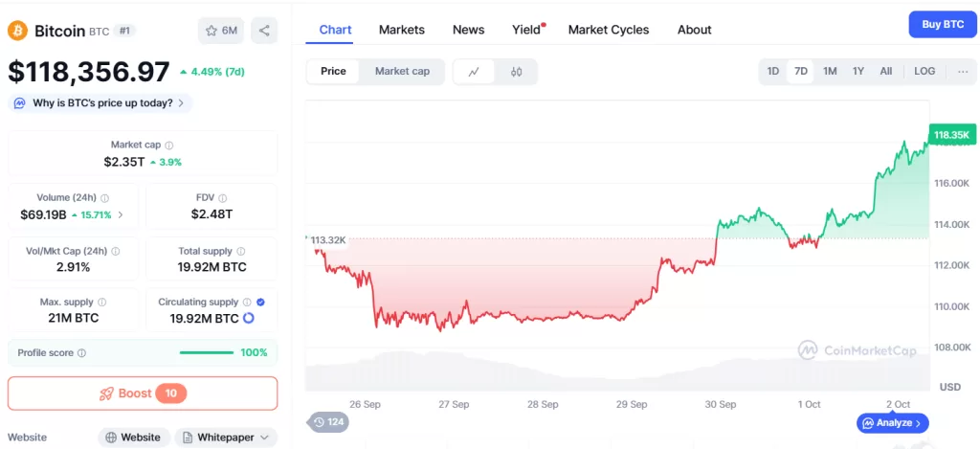Click the history clock icon labeled 124
Screen dimensions: 980x449
[328, 421]
